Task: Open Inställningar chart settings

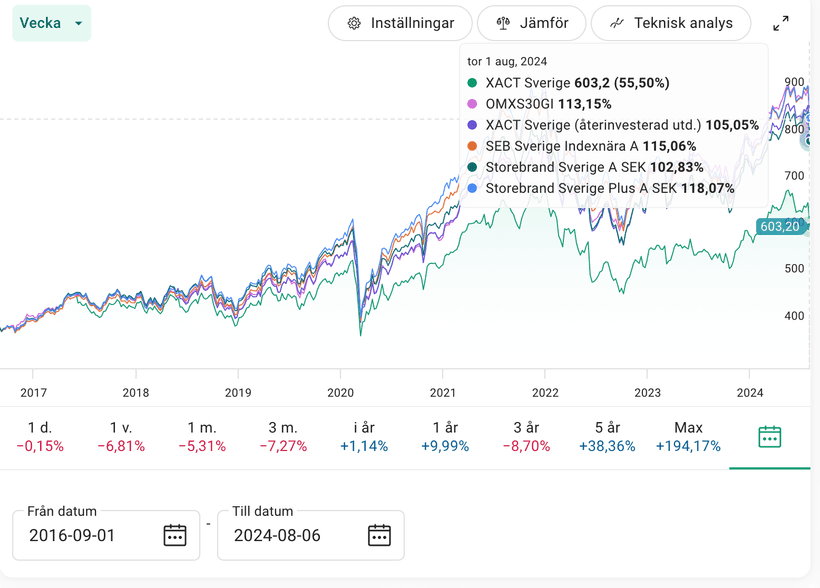Action: point(399,23)
